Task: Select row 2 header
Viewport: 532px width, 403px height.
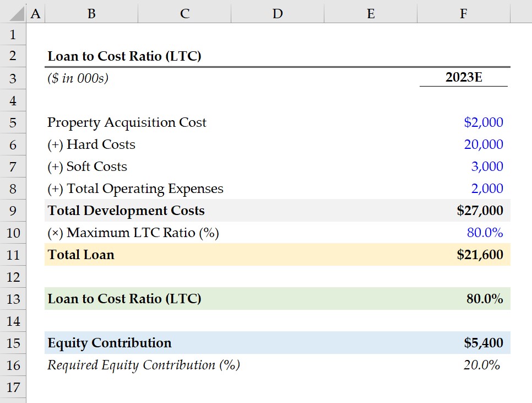Action: 13,56
